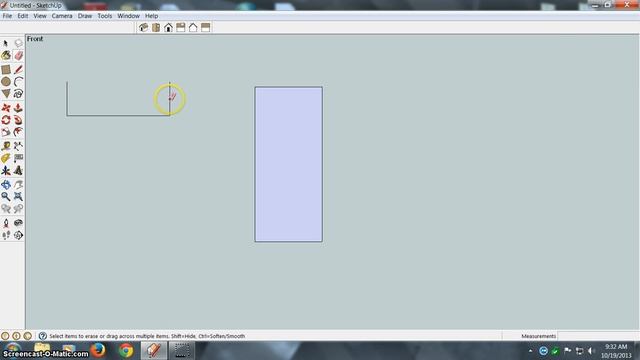Pick the Paint Bucket tool

coord(6,56)
